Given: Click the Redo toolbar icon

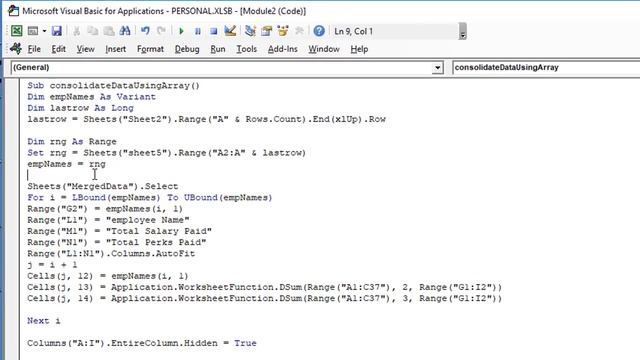Looking at the screenshot, I should click(161, 31).
